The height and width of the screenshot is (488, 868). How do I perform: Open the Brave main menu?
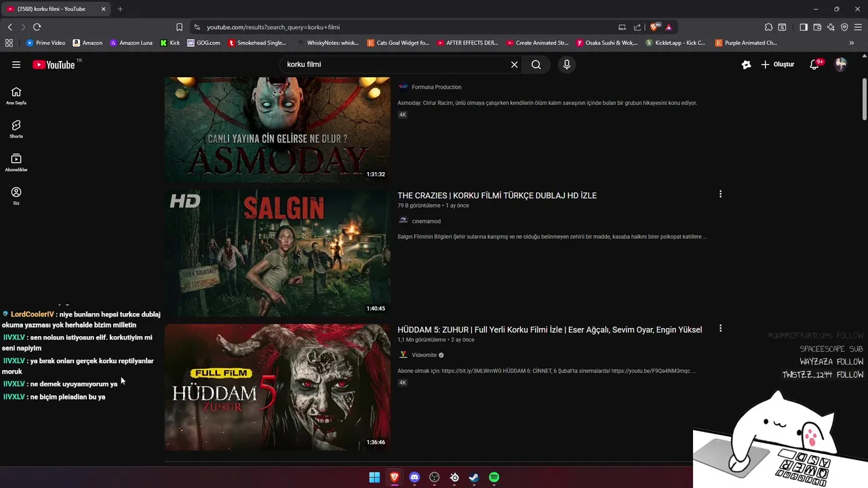click(x=858, y=27)
